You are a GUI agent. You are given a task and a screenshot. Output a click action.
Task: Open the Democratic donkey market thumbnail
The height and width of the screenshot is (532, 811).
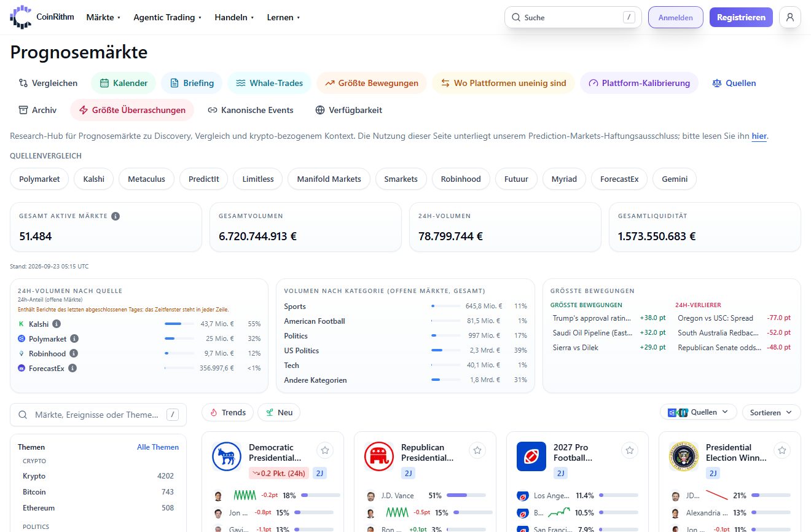pyautogui.click(x=227, y=456)
